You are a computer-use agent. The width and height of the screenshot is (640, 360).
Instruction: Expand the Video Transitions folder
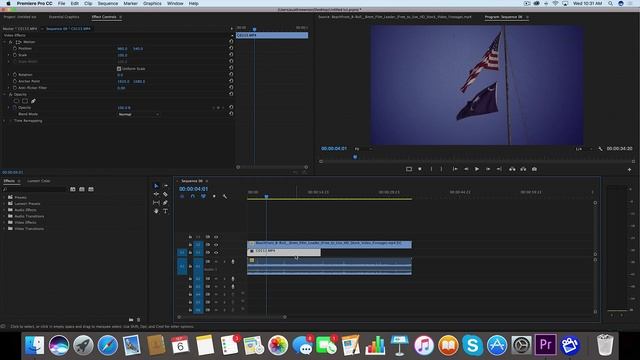click(x=4, y=229)
